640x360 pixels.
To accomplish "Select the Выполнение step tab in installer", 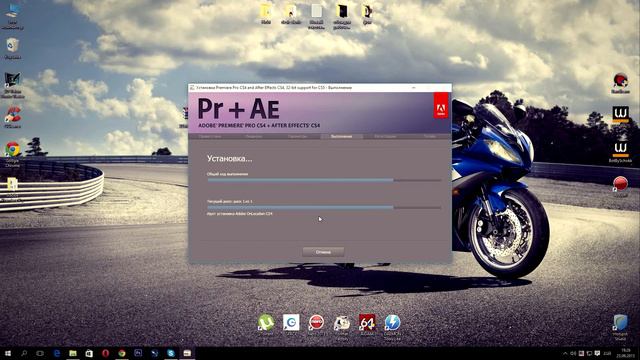I will [x=342, y=136].
